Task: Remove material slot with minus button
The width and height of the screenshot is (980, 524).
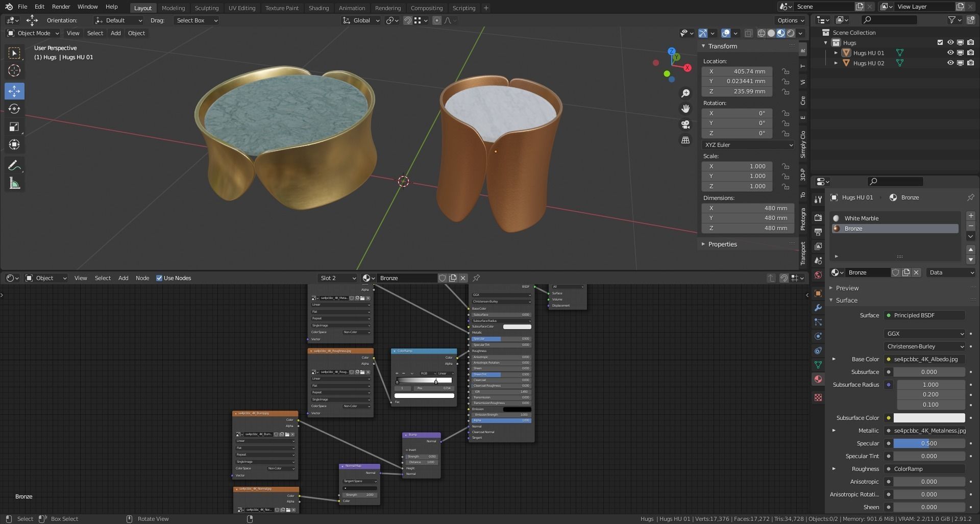Action: click(x=971, y=226)
